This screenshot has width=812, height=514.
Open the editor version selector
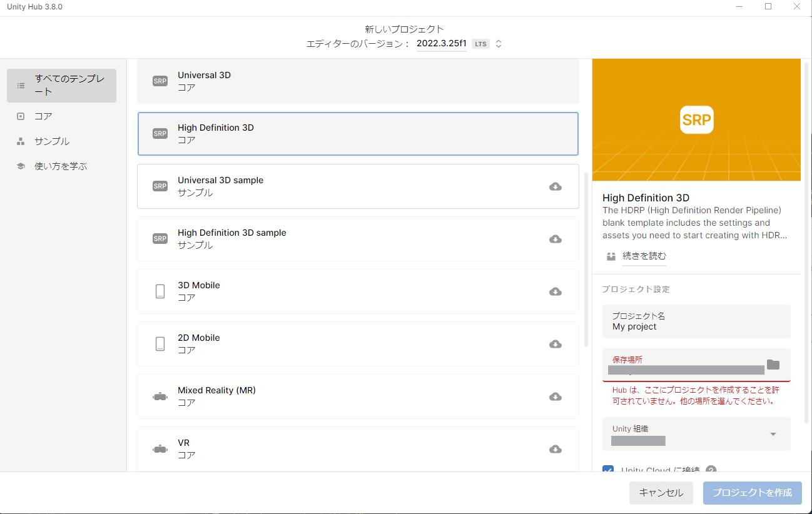(x=498, y=44)
